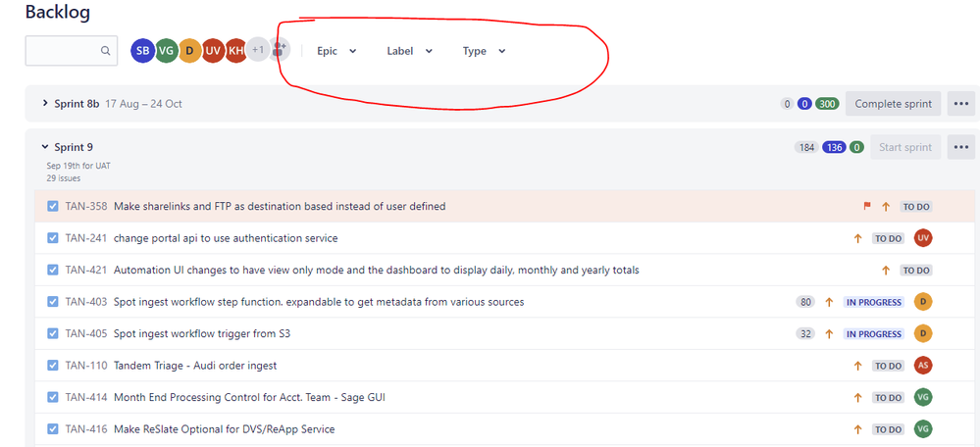This screenshot has height=447, width=980.
Task: Click priority arrow on TAN-405
Action: [x=829, y=334]
